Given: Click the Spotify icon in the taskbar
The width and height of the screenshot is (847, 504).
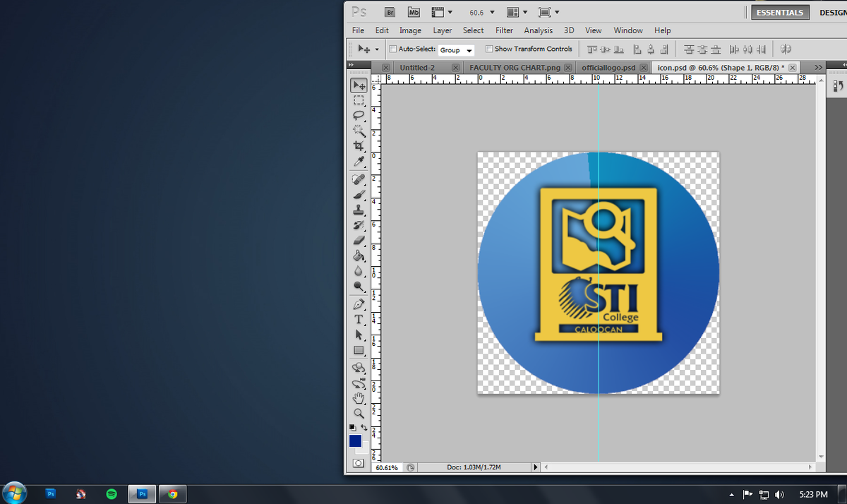Looking at the screenshot, I should pyautogui.click(x=111, y=494).
